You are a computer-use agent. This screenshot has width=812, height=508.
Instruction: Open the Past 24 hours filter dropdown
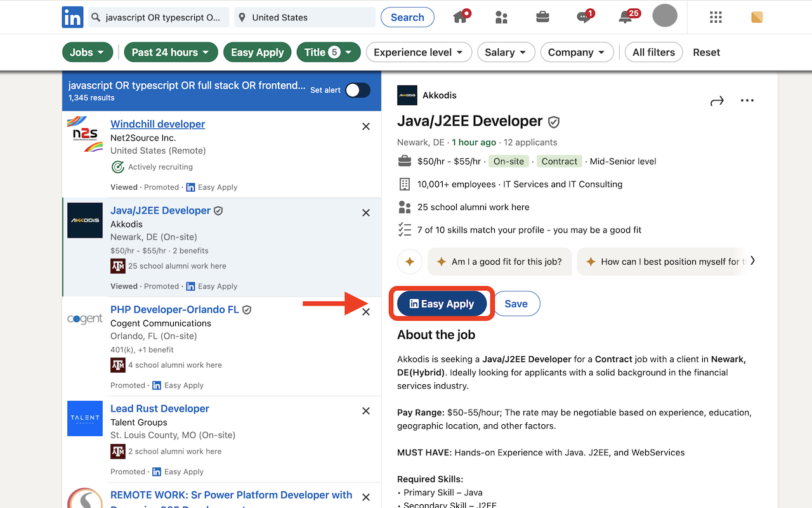[x=171, y=52]
